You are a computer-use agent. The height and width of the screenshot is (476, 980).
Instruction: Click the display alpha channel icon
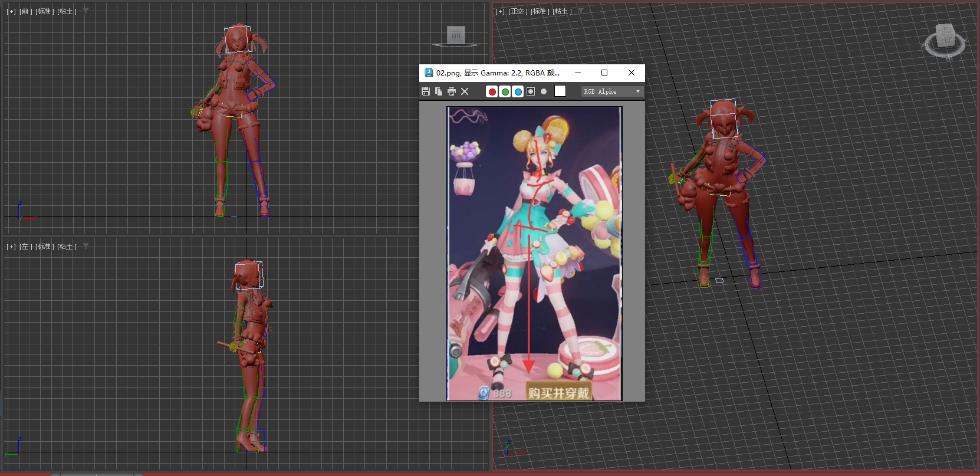point(531,91)
